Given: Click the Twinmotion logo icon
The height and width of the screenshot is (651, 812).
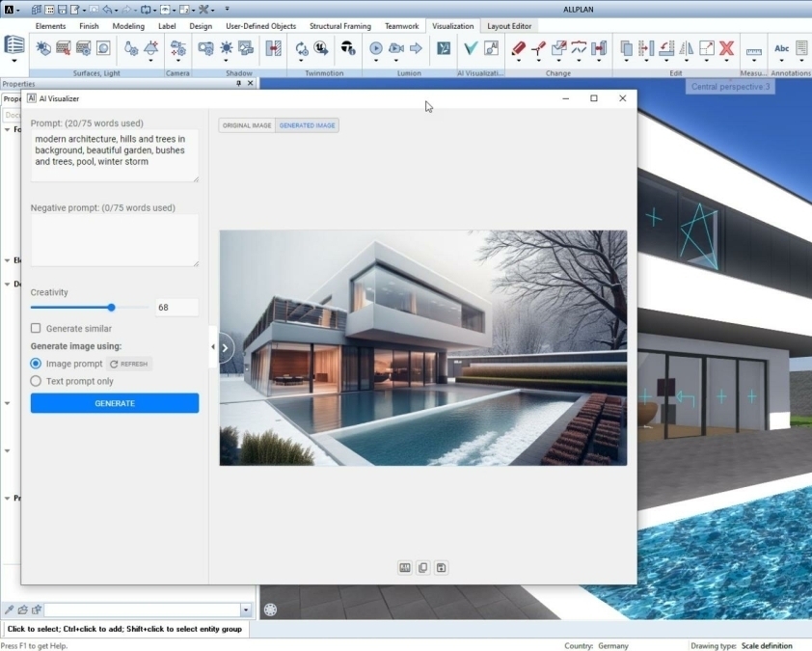Looking at the screenshot, I should 348,48.
